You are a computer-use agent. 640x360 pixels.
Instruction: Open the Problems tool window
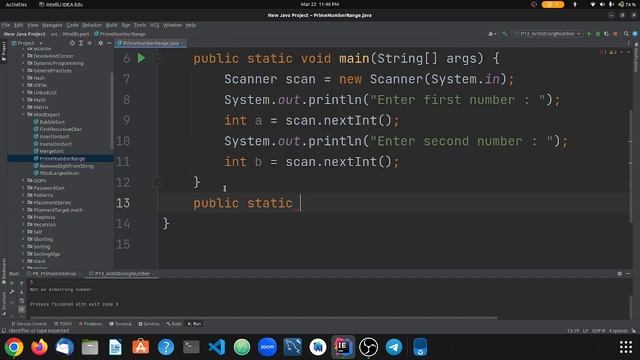point(91,324)
